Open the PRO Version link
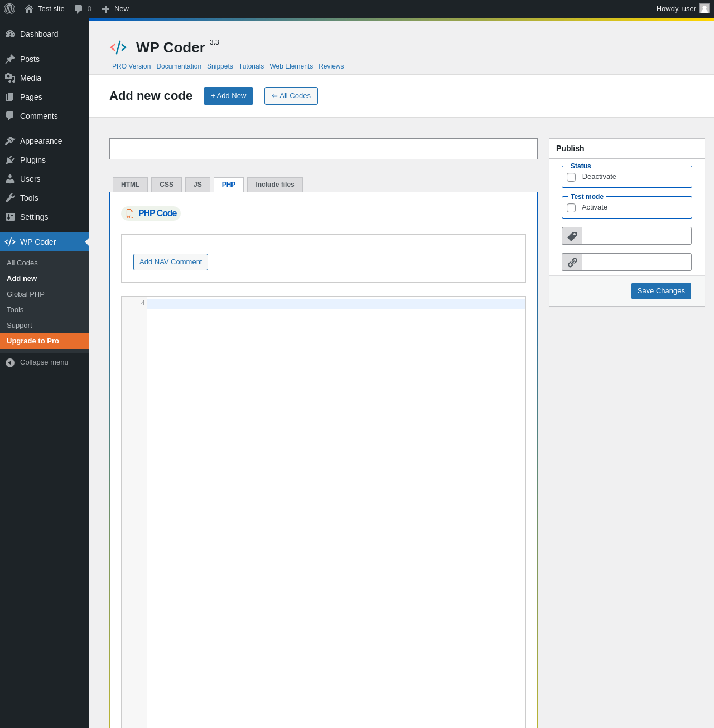The height and width of the screenshot is (728, 714). [x=131, y=66]
